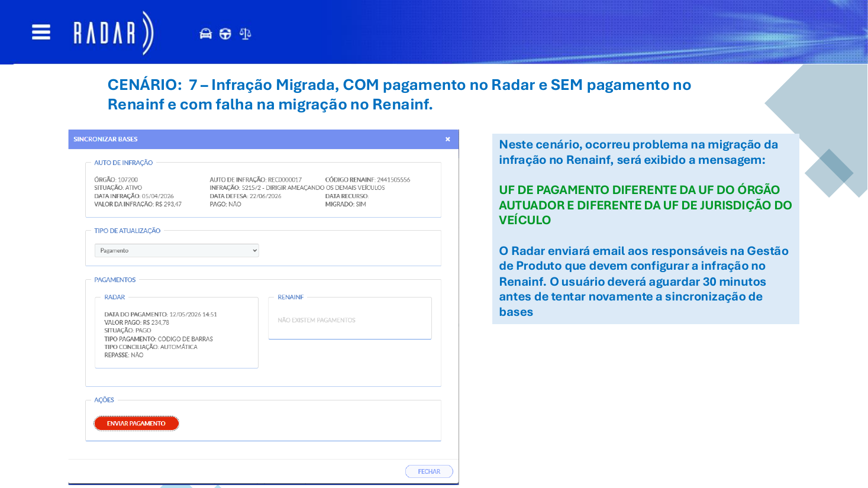Open the Tipo de Atualização Pagamento dropdown
868x488 pixels.
[x=176, y=250]
